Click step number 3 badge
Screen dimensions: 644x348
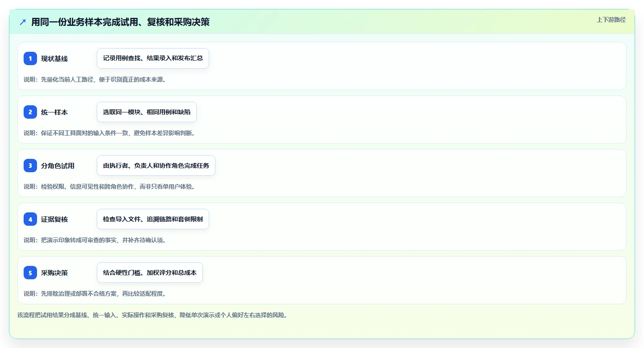point(30,166)
